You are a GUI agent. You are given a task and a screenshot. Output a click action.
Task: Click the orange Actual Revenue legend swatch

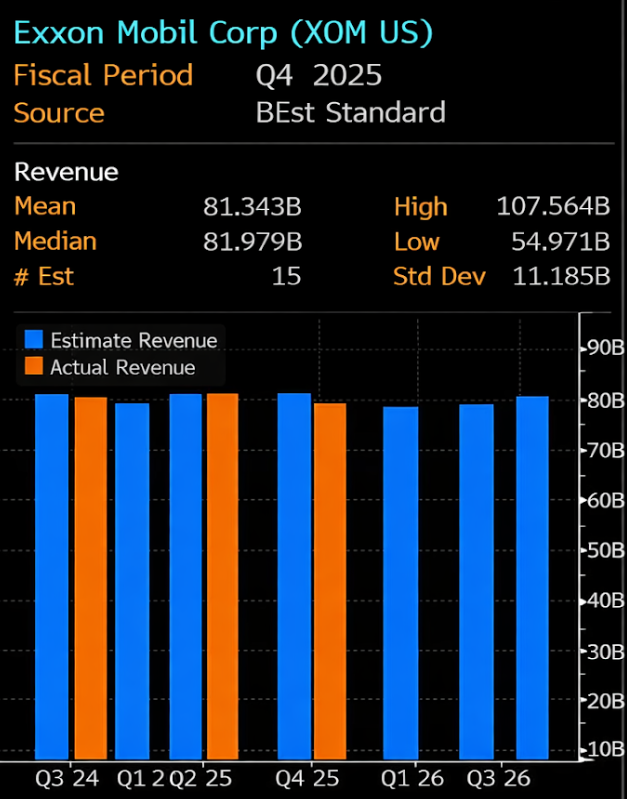tap(34, 367)
